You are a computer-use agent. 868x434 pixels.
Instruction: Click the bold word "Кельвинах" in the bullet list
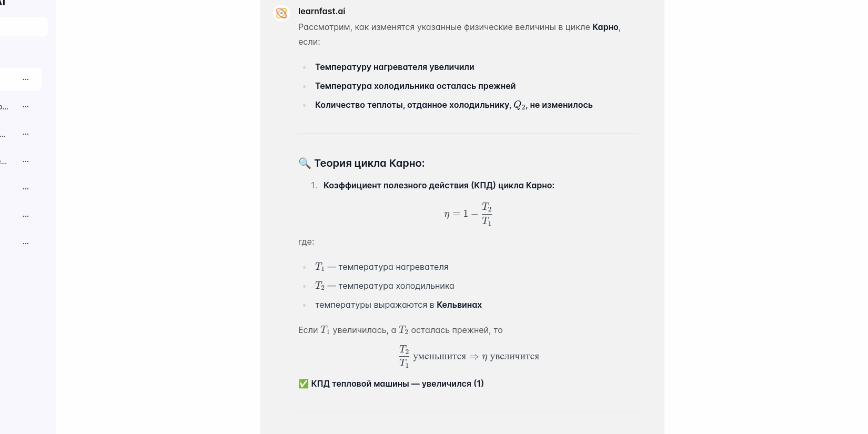tap(459, 305)
